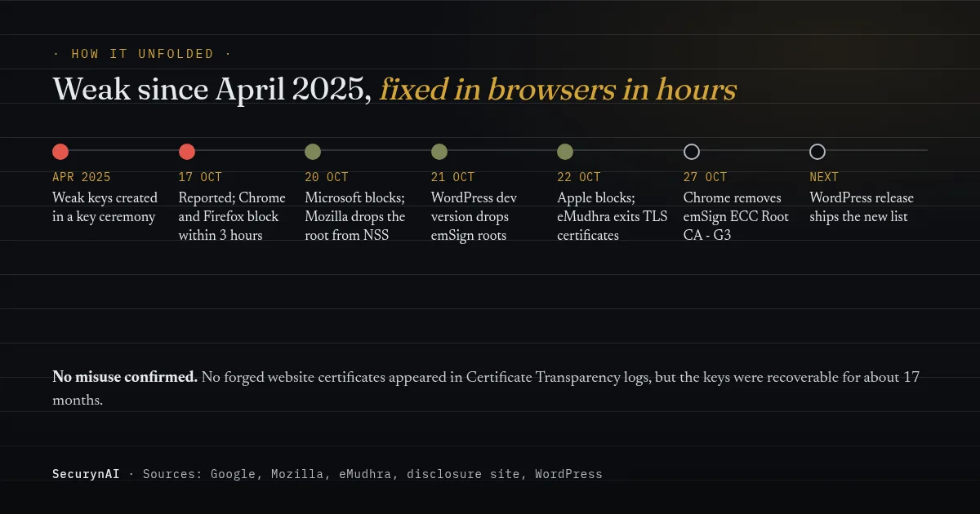Click the red 17 OCT timeline dot

tap(187, 152)
